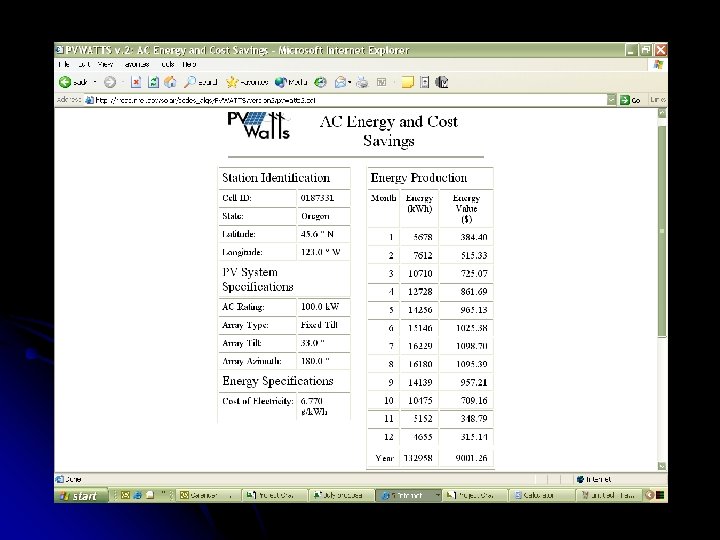
Task: Open the File menu
Action: [64, 64]
